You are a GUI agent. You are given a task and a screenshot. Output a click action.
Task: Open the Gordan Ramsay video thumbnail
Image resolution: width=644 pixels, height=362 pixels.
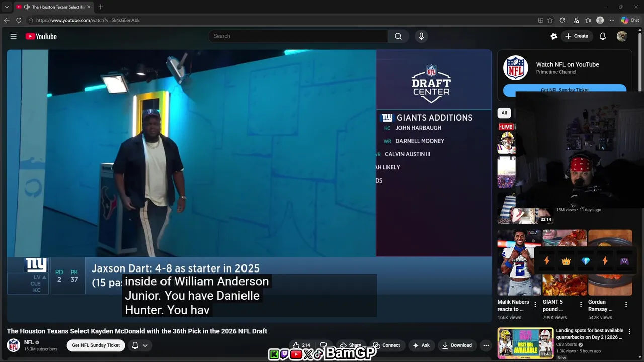click(x=610, y=262)
